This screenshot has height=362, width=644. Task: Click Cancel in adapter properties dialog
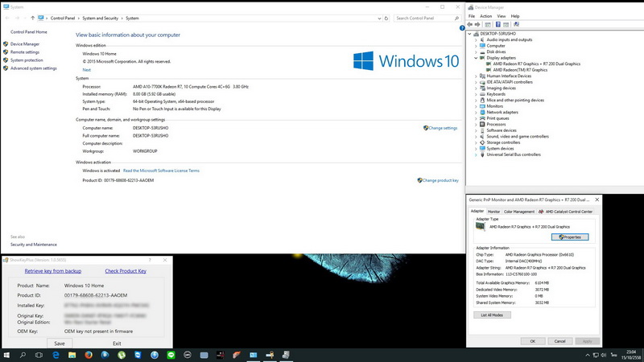click(559, 341)
